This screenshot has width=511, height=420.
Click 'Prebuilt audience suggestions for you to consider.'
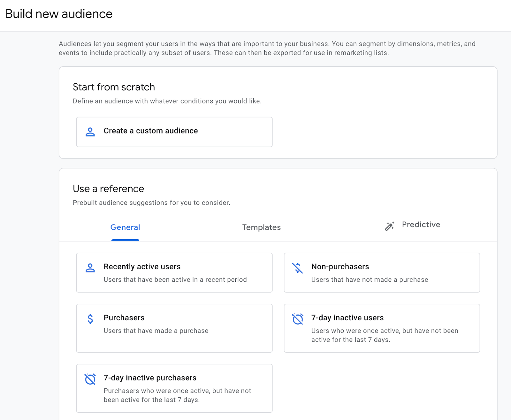tap(151, 203)
